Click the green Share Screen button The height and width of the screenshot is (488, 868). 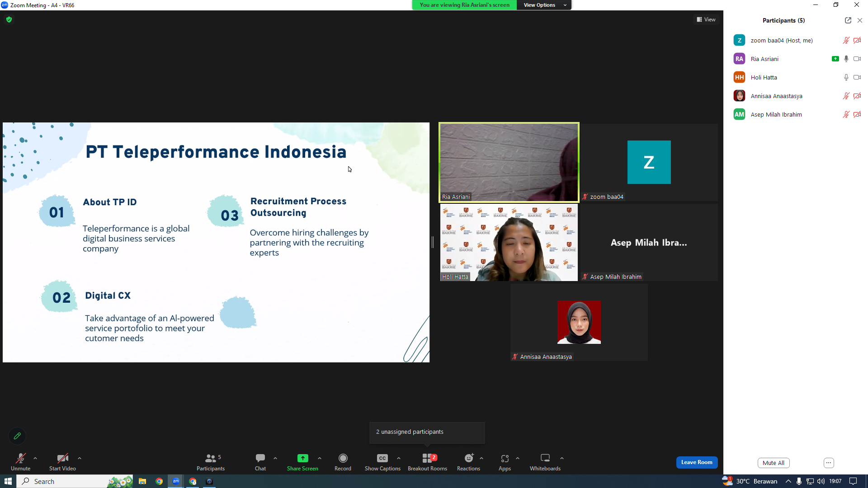coord(302,462)
